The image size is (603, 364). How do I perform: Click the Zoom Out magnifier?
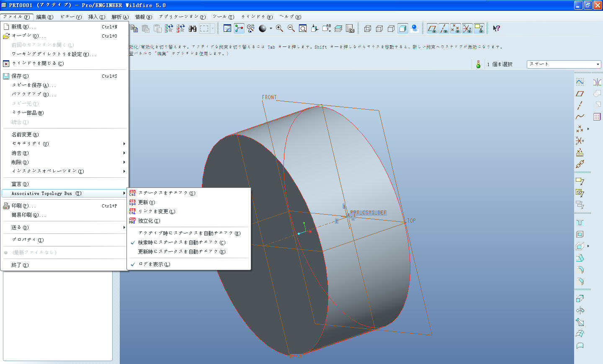pos(291,28)
